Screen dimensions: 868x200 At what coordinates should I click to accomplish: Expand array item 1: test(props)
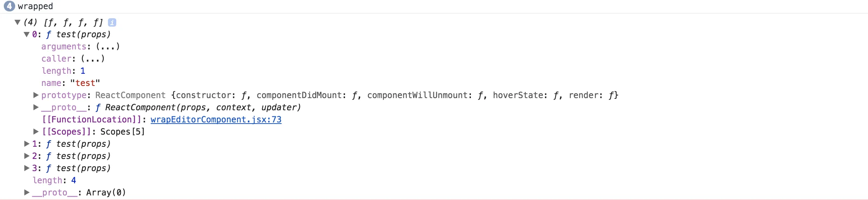(x=27, y=144)
